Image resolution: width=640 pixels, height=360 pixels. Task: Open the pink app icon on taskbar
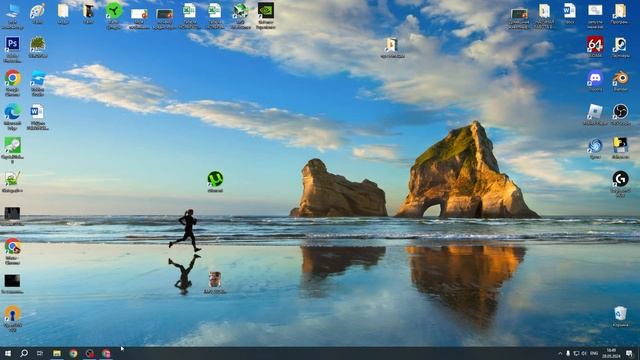(106, 353)
